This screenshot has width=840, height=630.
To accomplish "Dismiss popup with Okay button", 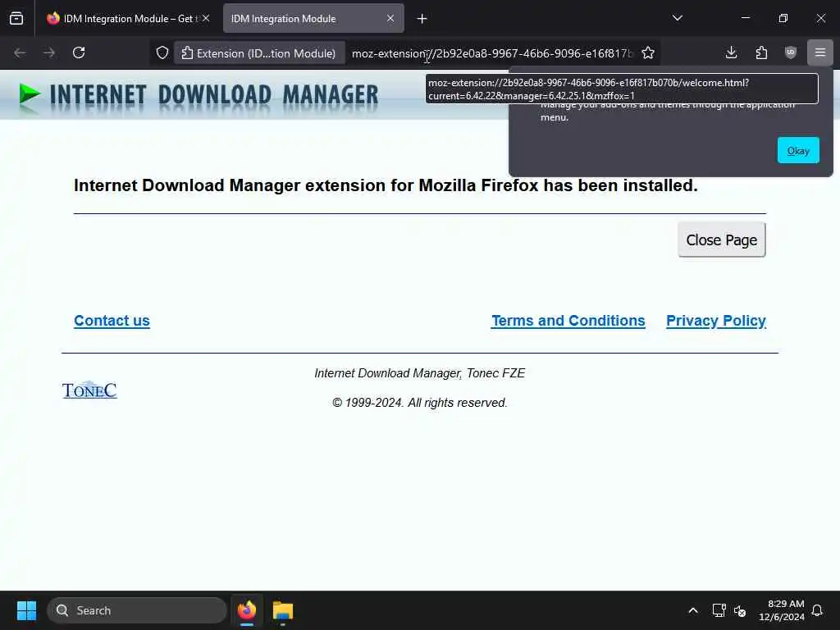I will 798,151.
